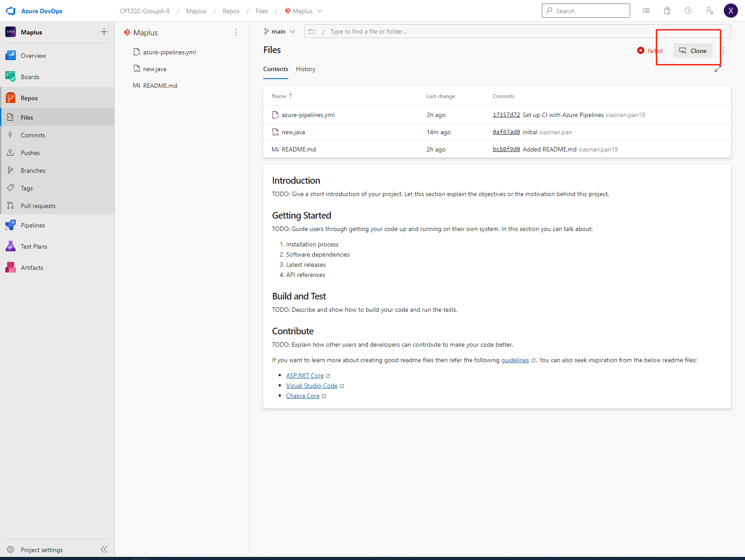Select README.md in the file tree
745x560 pixels.
pyautogui.click(x=160, y=86)
